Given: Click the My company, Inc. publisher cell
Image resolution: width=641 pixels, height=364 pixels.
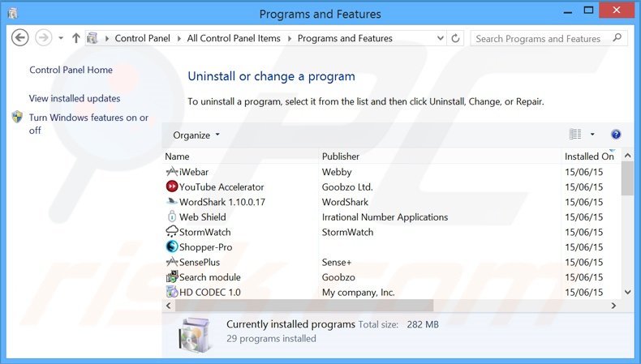Looking at the screenshot, I should point(358,292).
